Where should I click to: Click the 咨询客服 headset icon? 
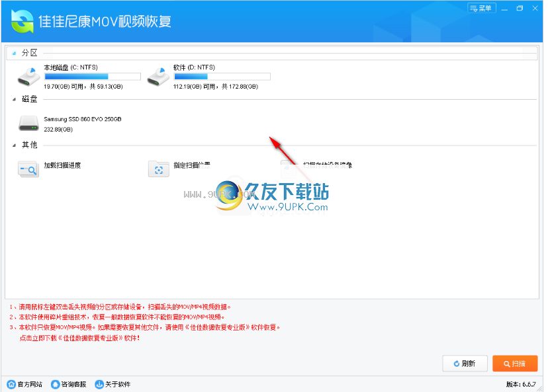click(x=55, y=384)
